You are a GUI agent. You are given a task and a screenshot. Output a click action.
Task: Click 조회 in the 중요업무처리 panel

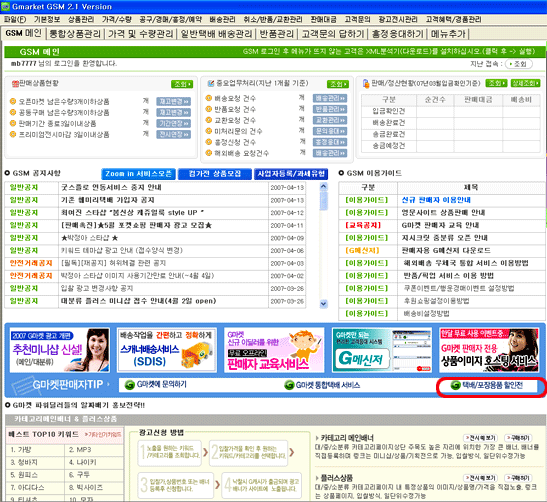point(338,84)
